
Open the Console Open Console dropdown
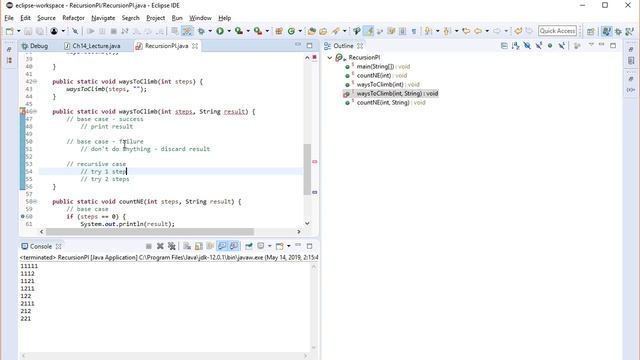click(x=289, y=246)
